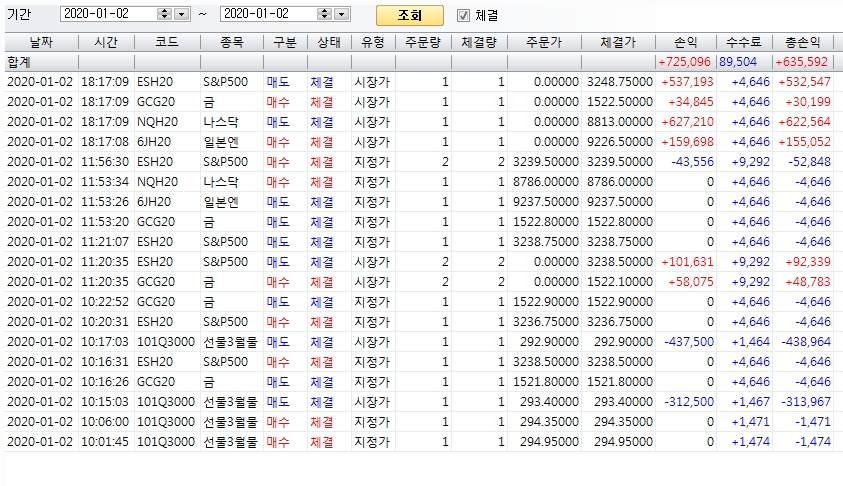Click executed price 3248.75000
This screenshot has width=843, height=486.
[x=619, y=82]
